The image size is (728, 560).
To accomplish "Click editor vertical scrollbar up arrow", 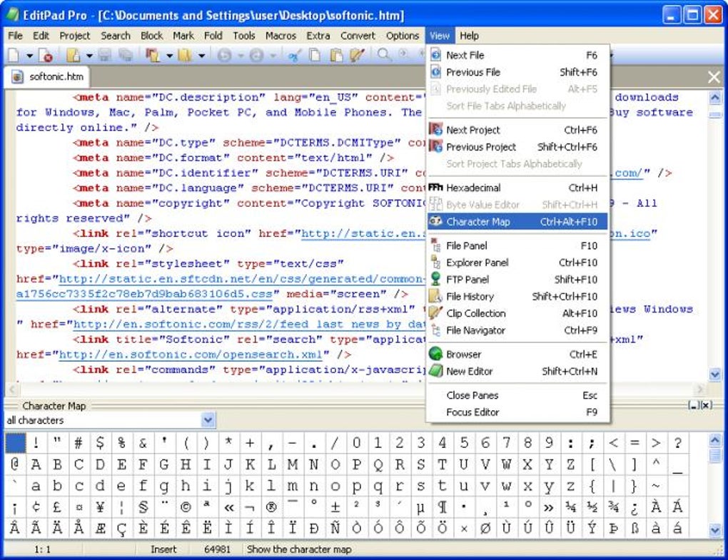I will click(715, 97).
